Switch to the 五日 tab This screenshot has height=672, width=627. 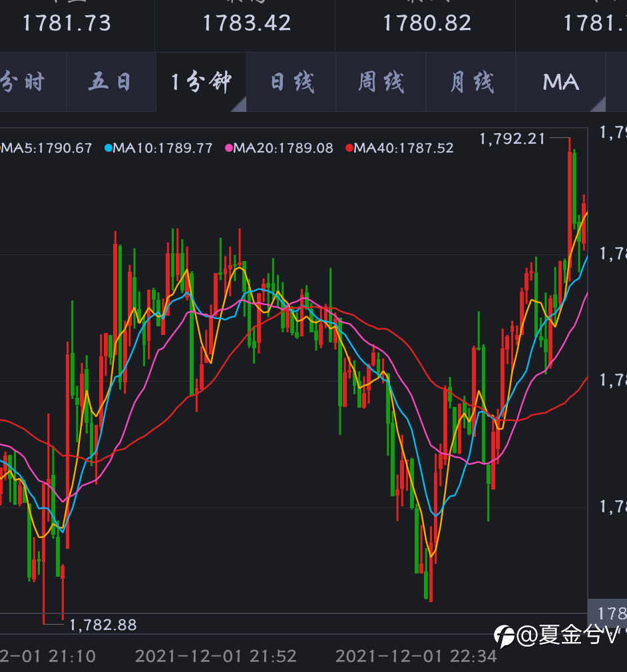point(111,82)
